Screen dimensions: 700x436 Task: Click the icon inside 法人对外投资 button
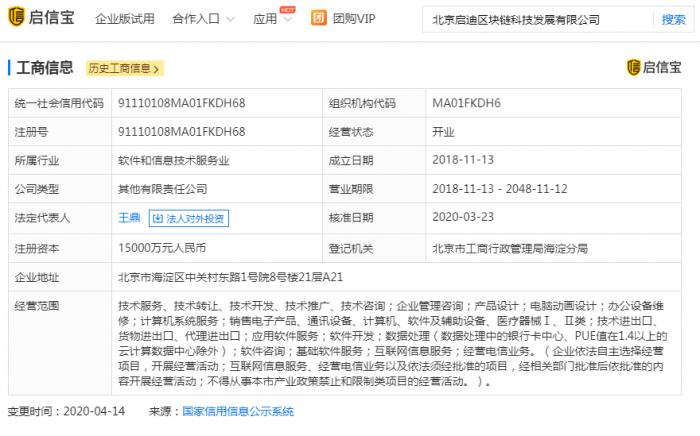point(157,217)
